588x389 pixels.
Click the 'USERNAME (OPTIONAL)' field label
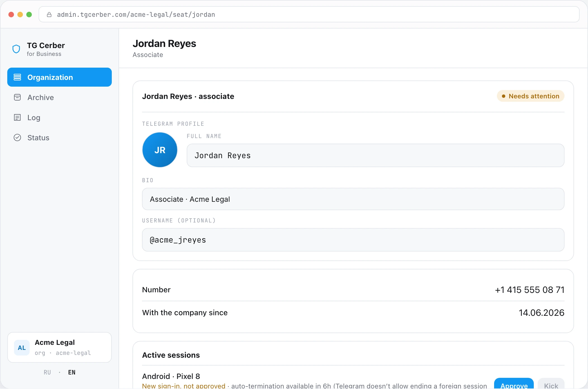(179, 220)
